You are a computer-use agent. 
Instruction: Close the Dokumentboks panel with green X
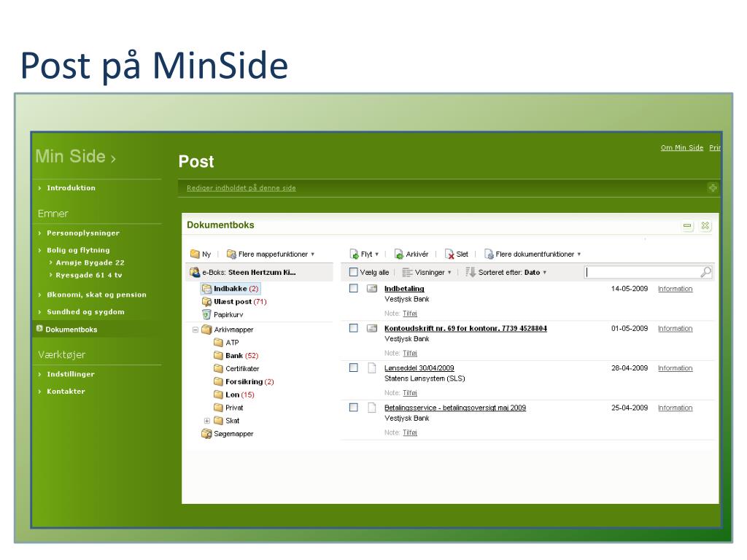pos(705,225)
